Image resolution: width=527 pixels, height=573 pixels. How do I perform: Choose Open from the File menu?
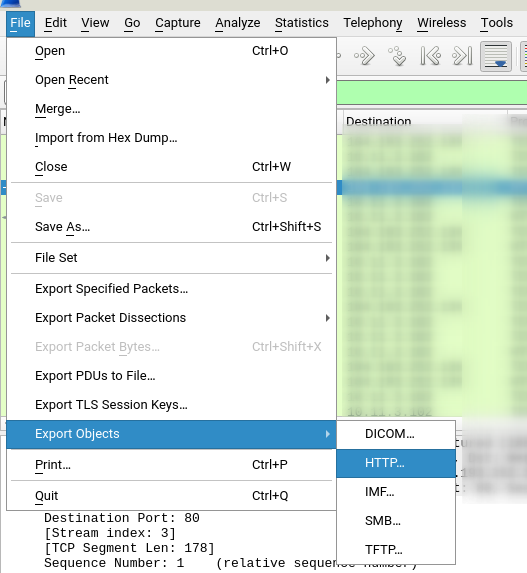pos(171,51)
